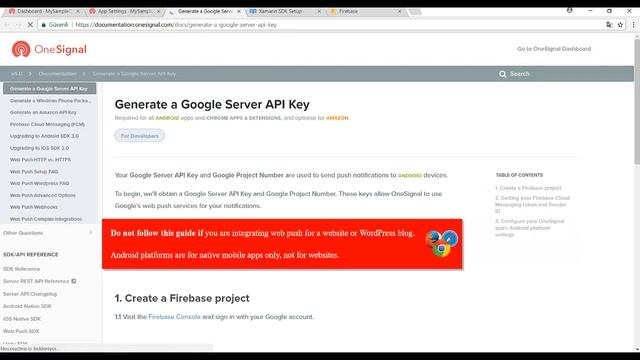Open Web Push Complex Integrations page
The height and width of the screenshot is (360, 640).
(x=46, y=219)
